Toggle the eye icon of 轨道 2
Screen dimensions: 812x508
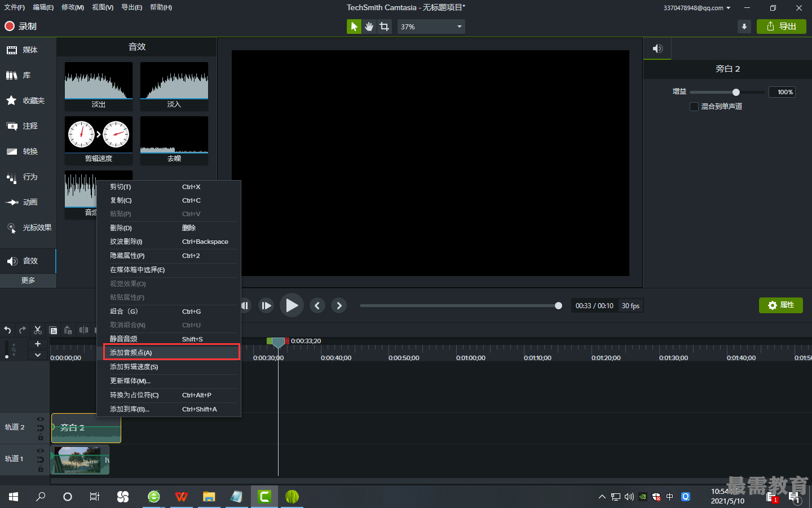pos(40,419)
